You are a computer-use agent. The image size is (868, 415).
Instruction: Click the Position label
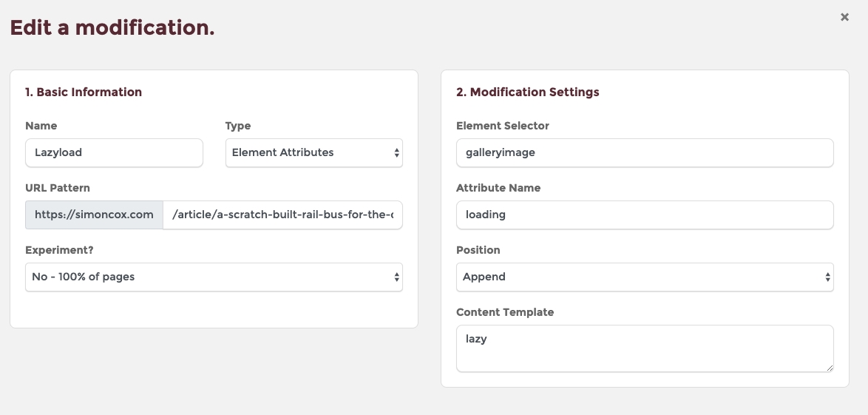[x=478, y=250]
